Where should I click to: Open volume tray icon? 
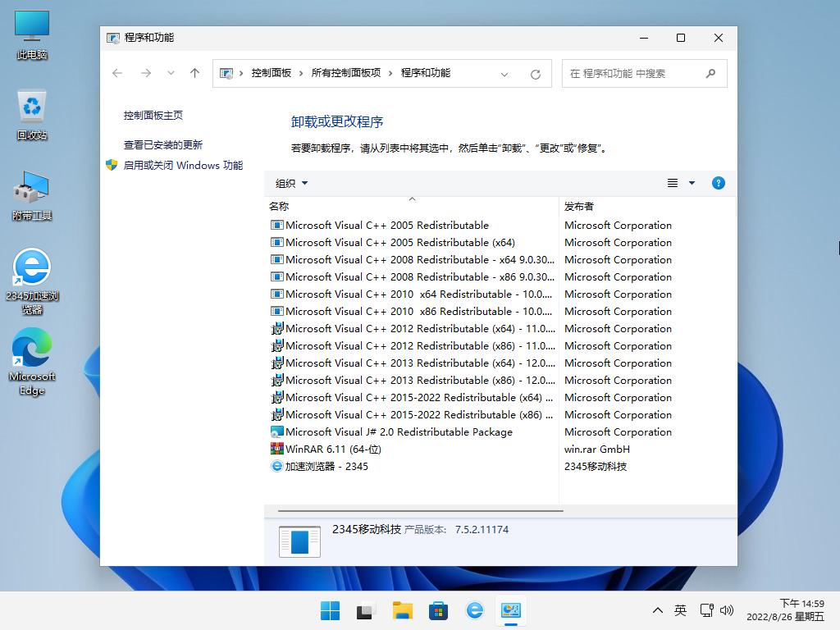pyautogui.click(x=727, y=610)
